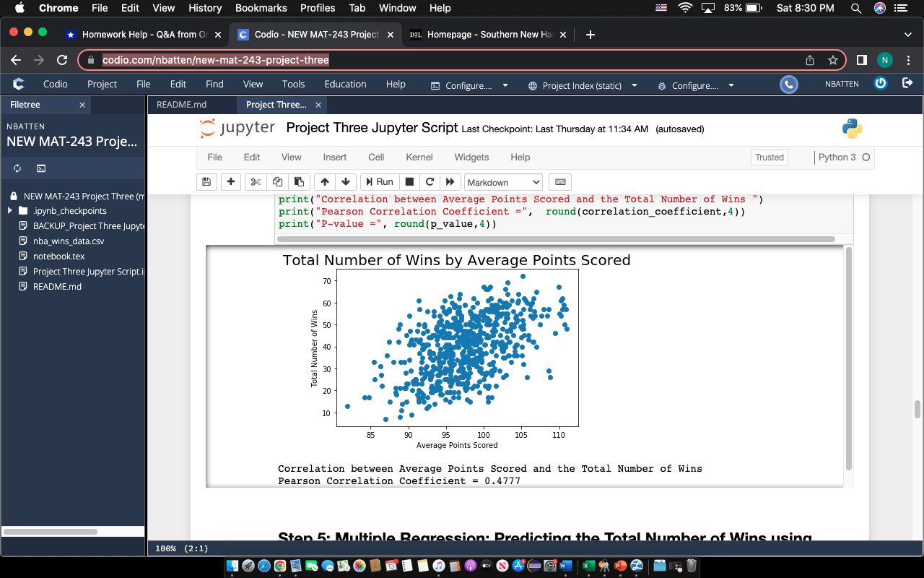Cut the selected cell with the scissors icon
The height and width of the screenshot is (578, 924).
coord(254,181)
